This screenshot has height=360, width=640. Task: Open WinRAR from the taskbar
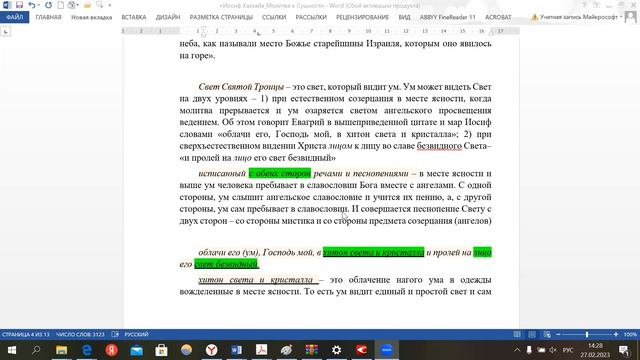point(311,350)
